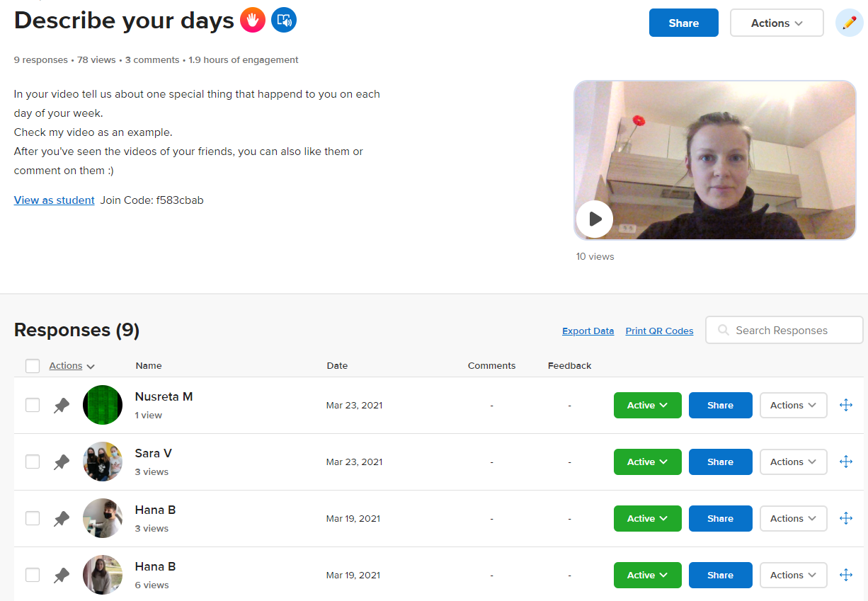Open avatar of Hana B with 6 views

pos(103,575)
